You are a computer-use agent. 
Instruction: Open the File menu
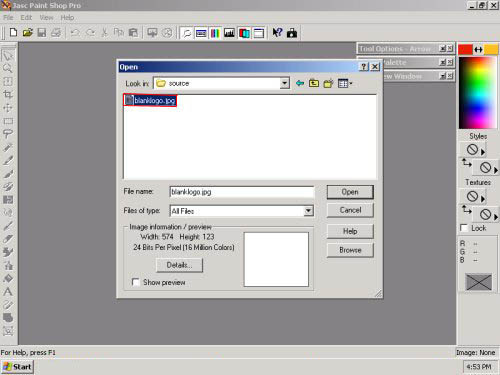[8, 17]
